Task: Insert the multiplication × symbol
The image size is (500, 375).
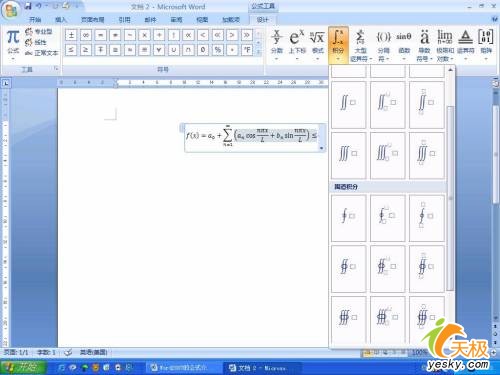Action: pyautogui.click(x=144, y=35)
